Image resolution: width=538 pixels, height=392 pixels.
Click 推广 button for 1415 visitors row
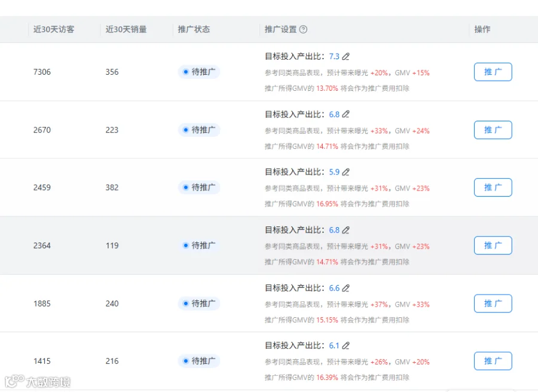pos(493,361)
